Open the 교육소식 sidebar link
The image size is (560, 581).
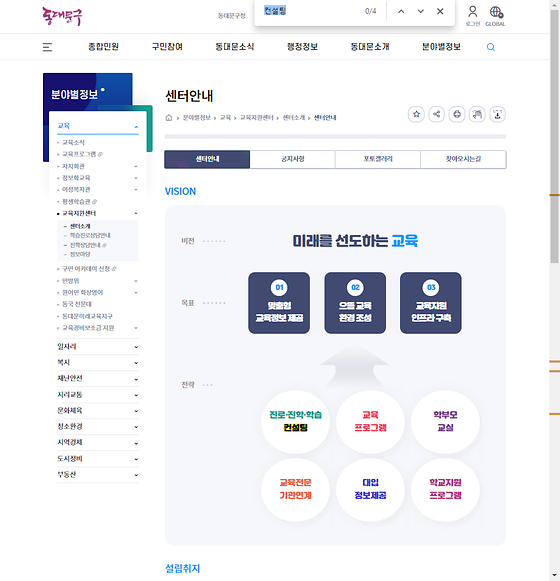[73, 143]
